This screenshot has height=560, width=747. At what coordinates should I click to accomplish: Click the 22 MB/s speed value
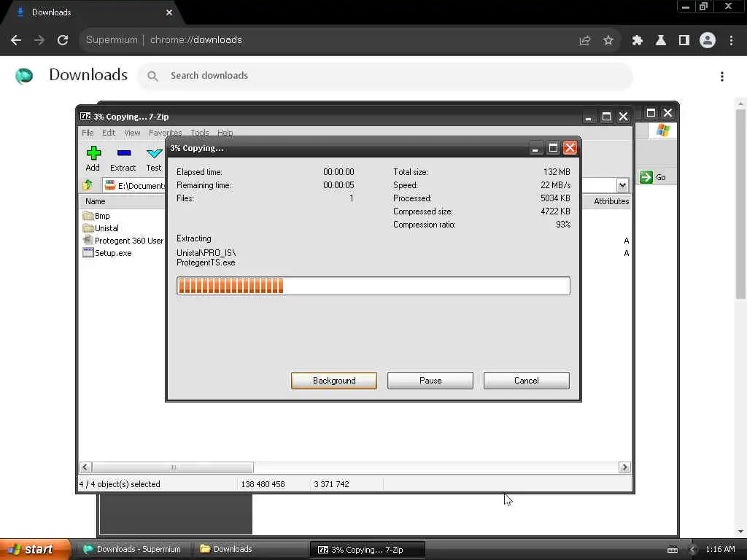pos(555,184)
